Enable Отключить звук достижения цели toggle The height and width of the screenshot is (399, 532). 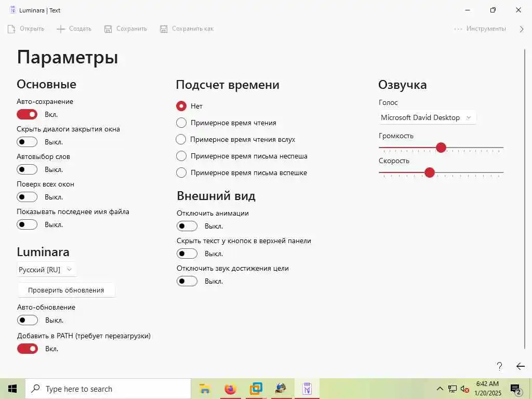[187, 281]
